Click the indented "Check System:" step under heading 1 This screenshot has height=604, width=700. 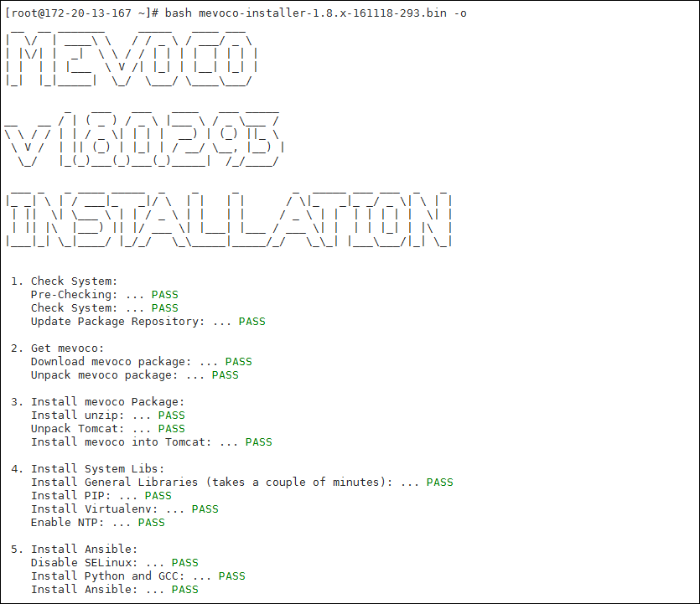74,307
